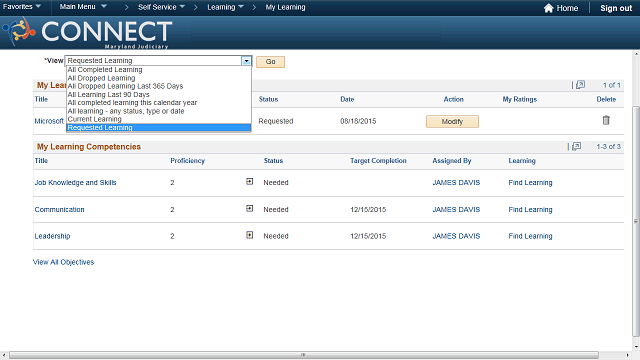Expand the Self Service breadcrumb menu
Image resolution: width=640 pixels, height=360 pixels.
(x=161, y=7)
